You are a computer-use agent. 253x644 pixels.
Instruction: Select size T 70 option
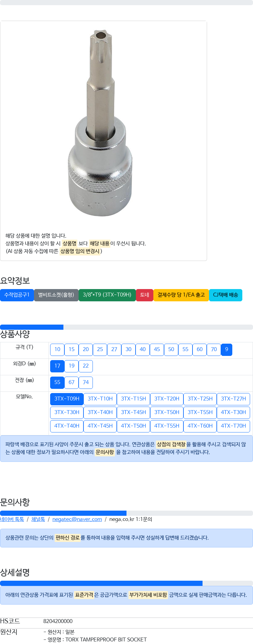214,349
